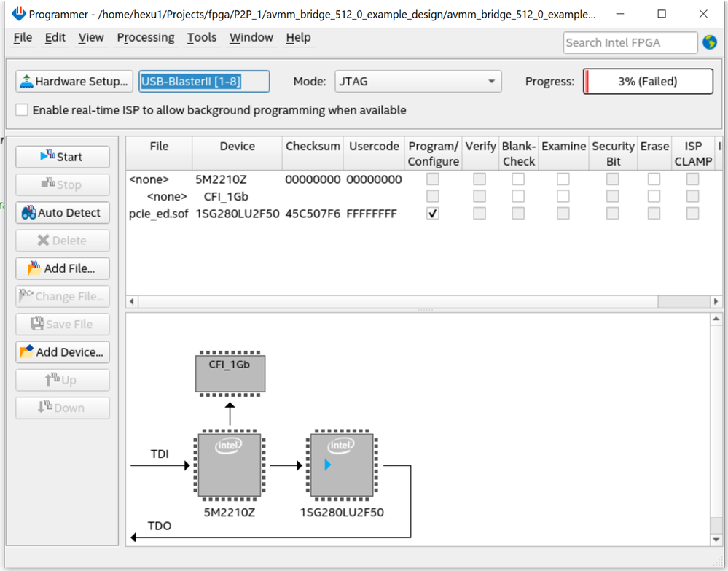The height and width of the screenshot is (571, 728).
Task: Select the CFI_1Gb flash block in the diagram
Action: (x=230, y=373)
